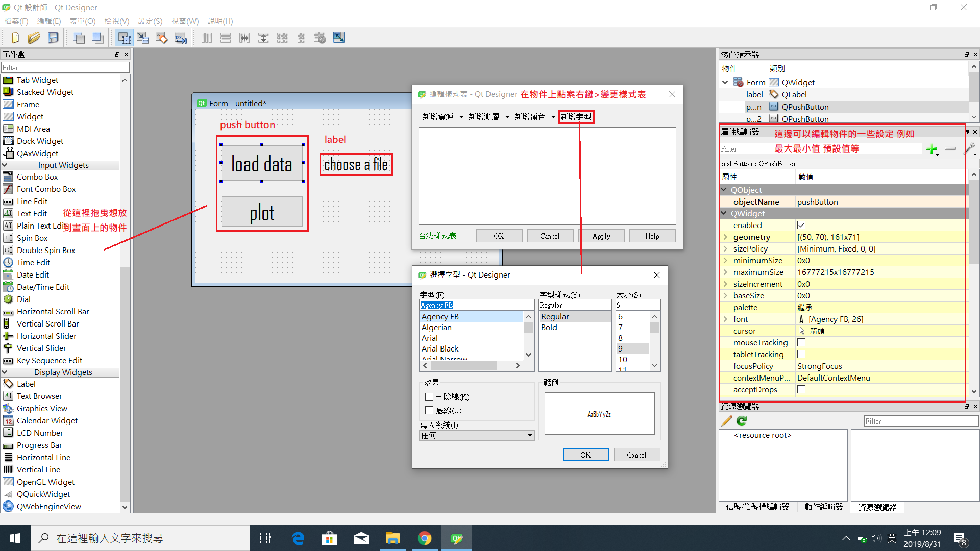Click the Save floppy disk icon
980x551 pixels.
(53, 38)
